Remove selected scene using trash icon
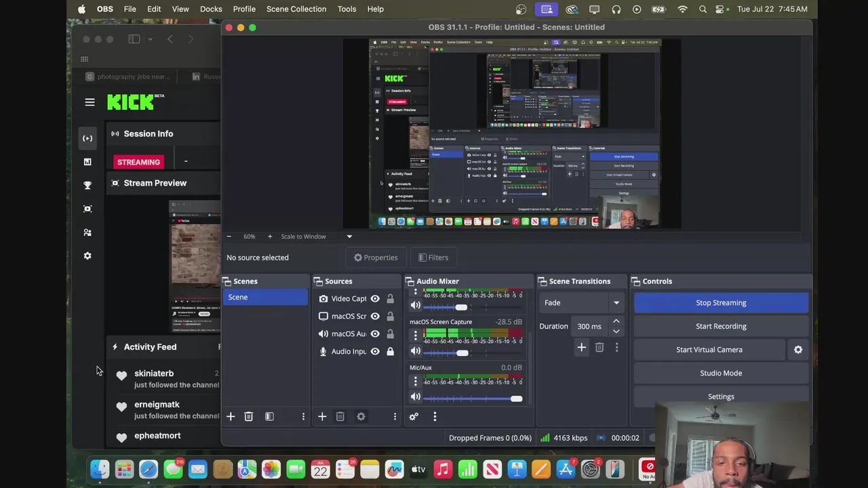 tap(248, 416)
